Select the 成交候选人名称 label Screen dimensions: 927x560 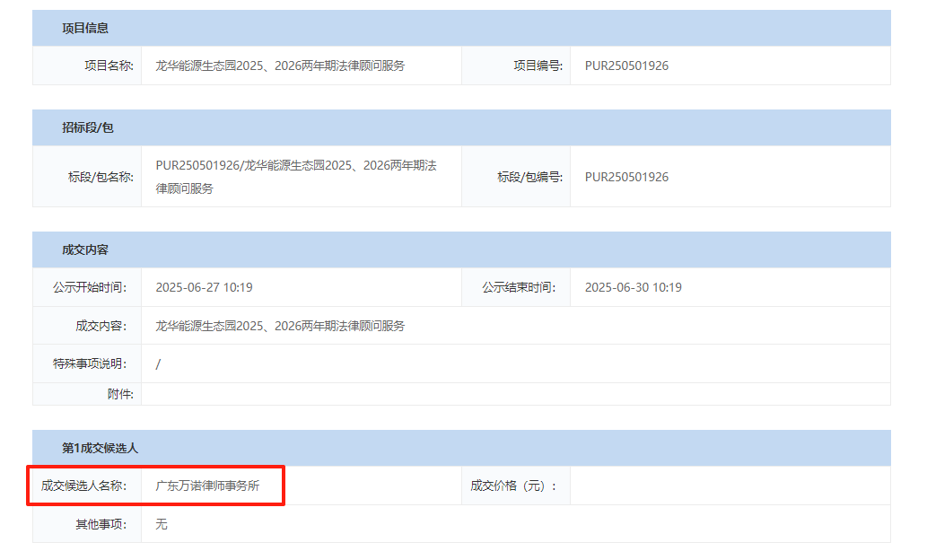[x=83, y=486]
